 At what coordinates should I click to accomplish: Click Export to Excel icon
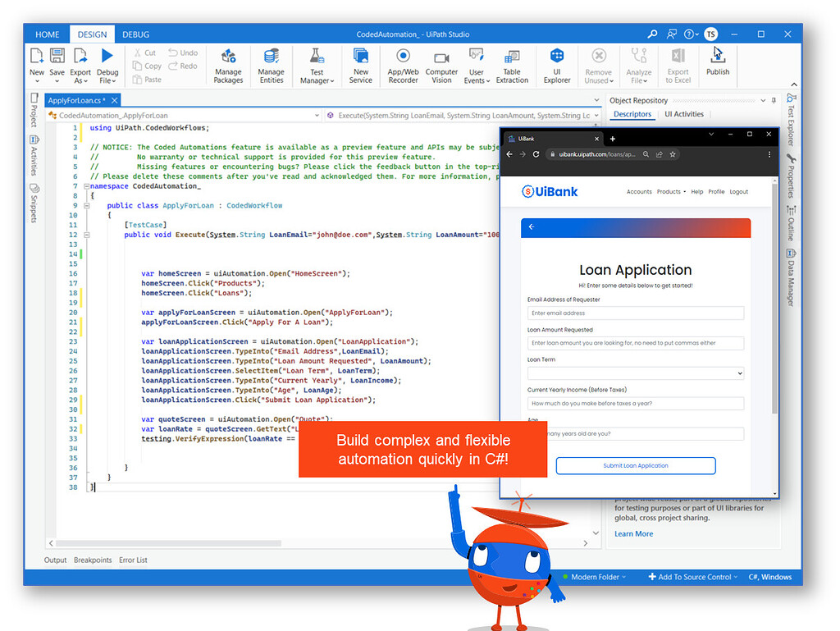pyautogui.click(x=678, y=56)
